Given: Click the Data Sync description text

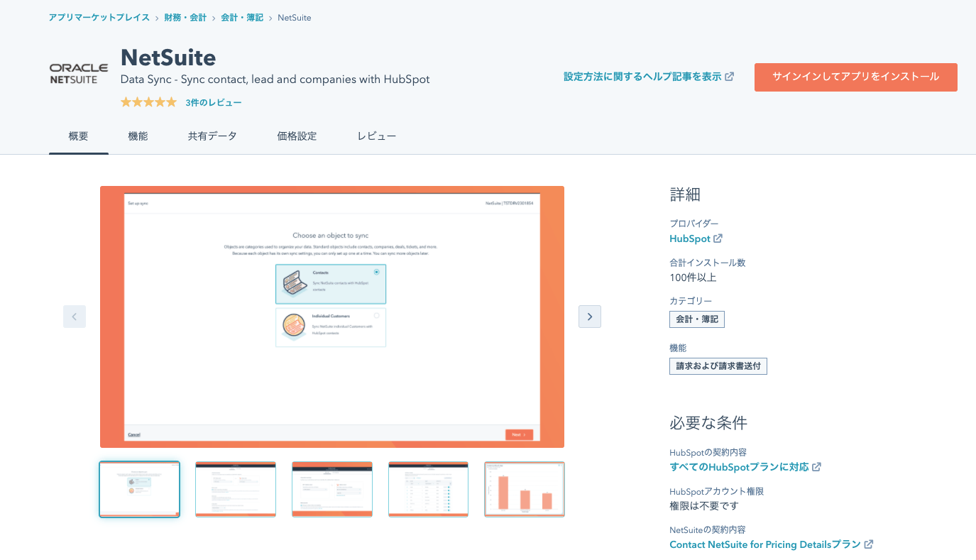Looking at the screenshot, I should 275,79.
